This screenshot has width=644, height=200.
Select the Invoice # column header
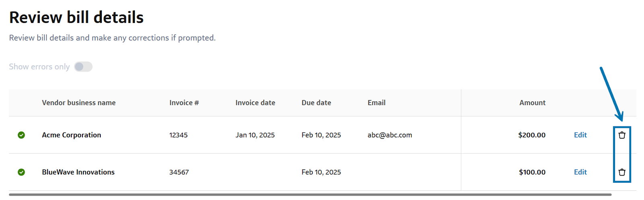[184, 103]
